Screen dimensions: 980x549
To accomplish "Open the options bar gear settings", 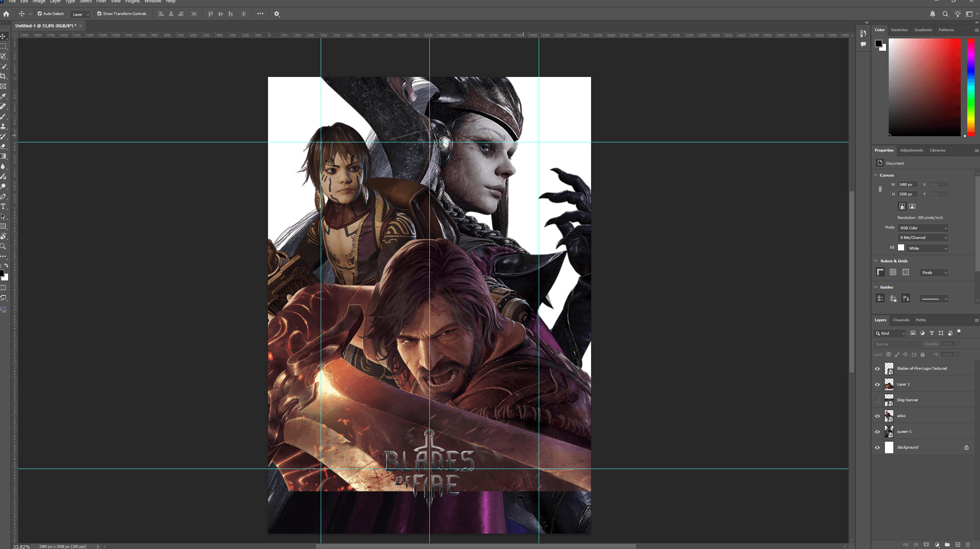I will 276,14.
